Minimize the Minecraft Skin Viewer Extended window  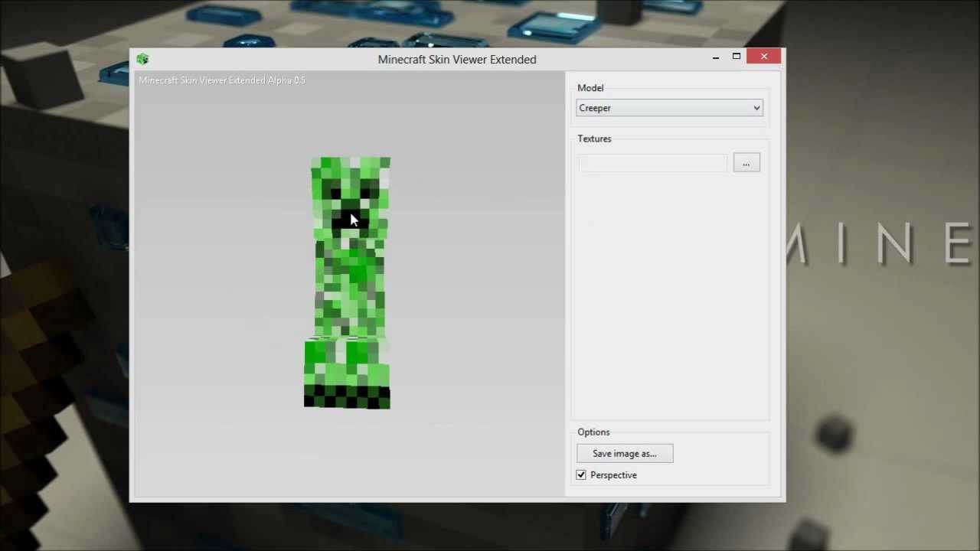click(x=716, y=57)
